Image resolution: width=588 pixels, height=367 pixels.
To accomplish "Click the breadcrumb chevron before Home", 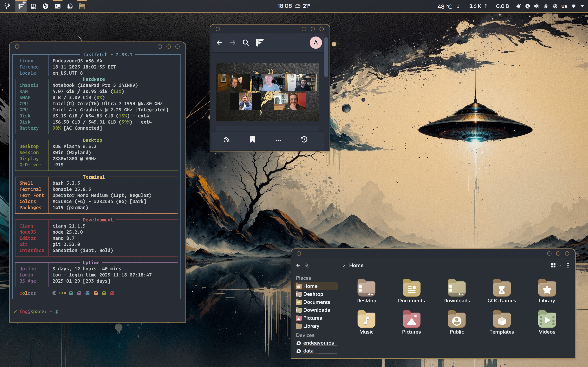I will (x=344, y=265).
